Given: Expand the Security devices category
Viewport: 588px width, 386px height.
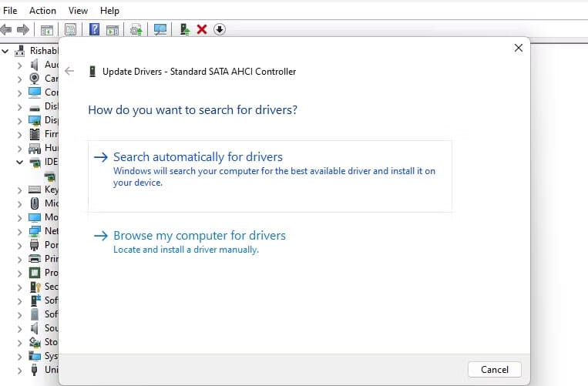Looking at the screenshot, I should tap(19, 287).
